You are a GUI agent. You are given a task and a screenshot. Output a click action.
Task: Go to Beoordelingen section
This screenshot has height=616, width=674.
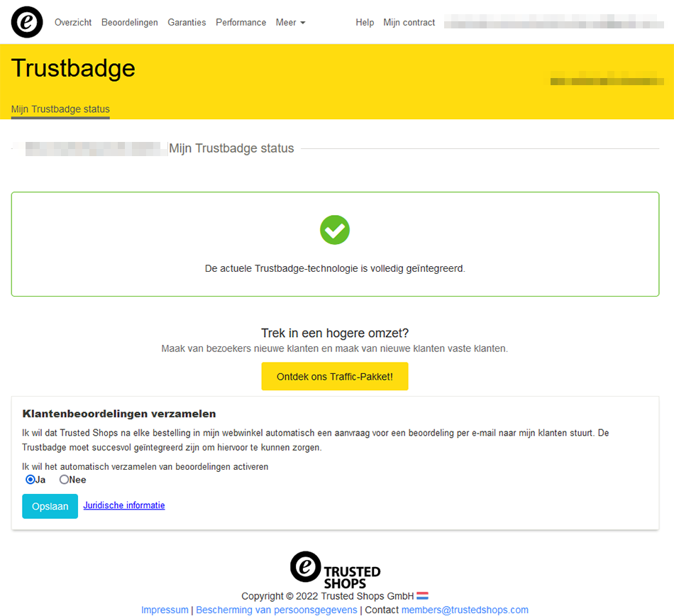[129, 22]
